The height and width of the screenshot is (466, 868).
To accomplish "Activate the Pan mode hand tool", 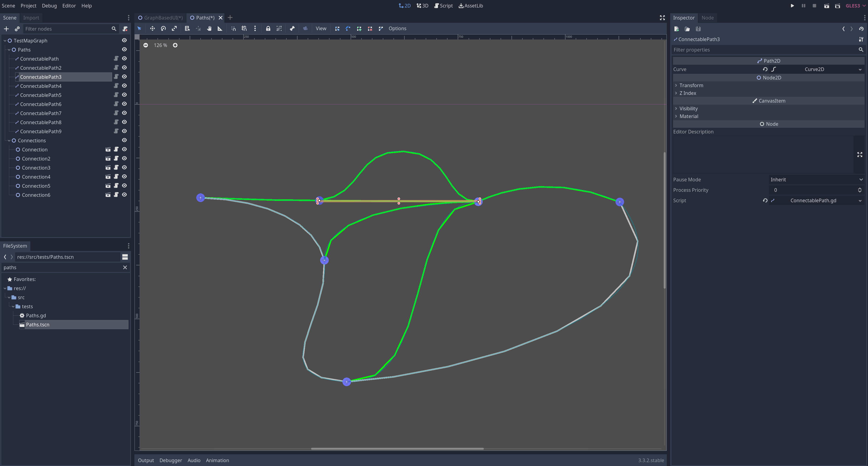I will (209, 29).
